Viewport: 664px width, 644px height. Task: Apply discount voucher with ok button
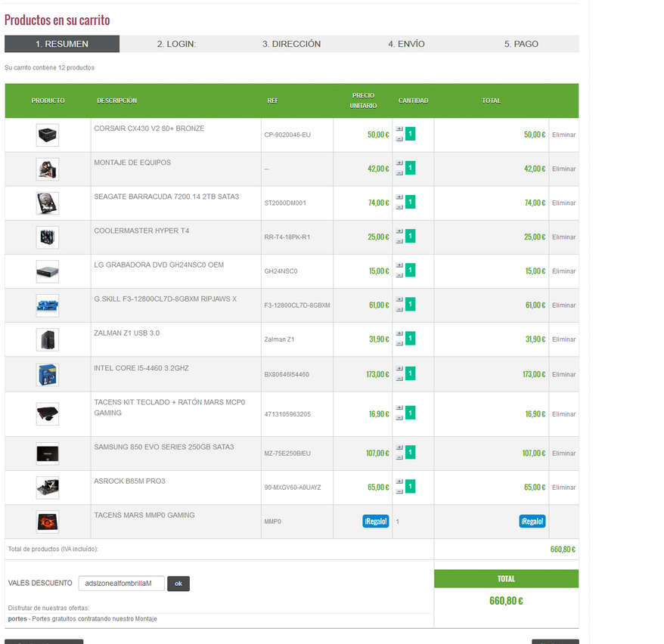coord(178,584)
